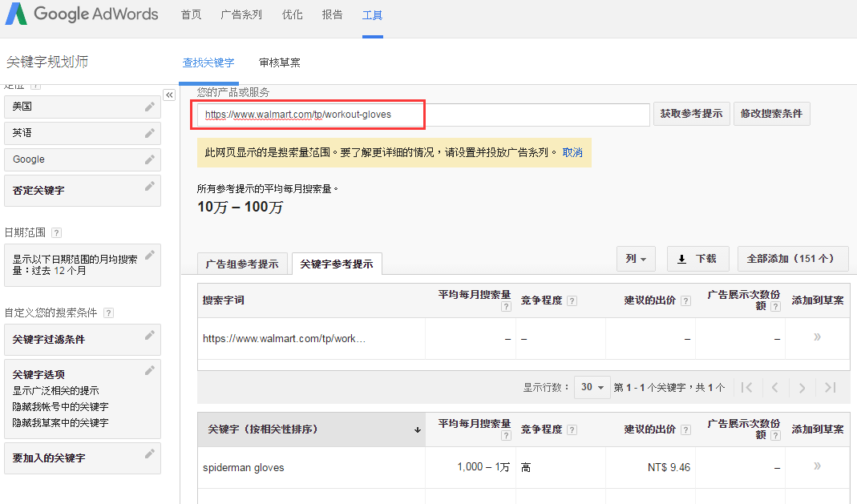
Task: Edit 关键字选项 pencil icon
Action: pos(149,371)
